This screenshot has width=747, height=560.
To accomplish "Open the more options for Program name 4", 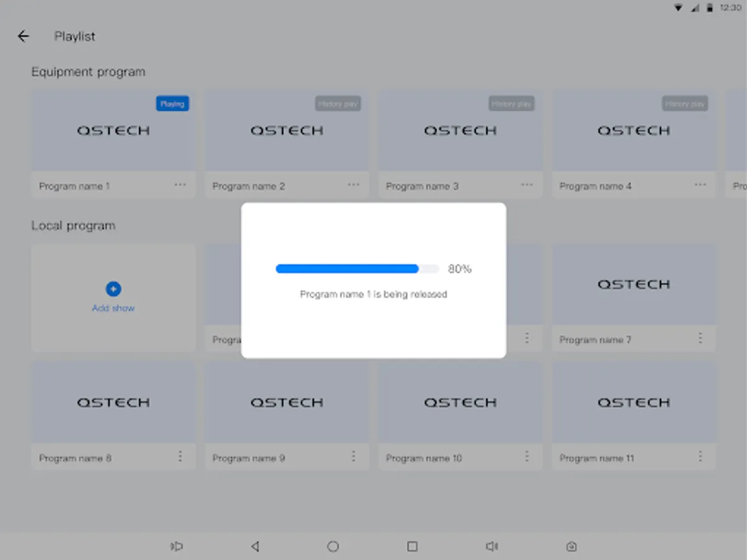I will point(700,185).
